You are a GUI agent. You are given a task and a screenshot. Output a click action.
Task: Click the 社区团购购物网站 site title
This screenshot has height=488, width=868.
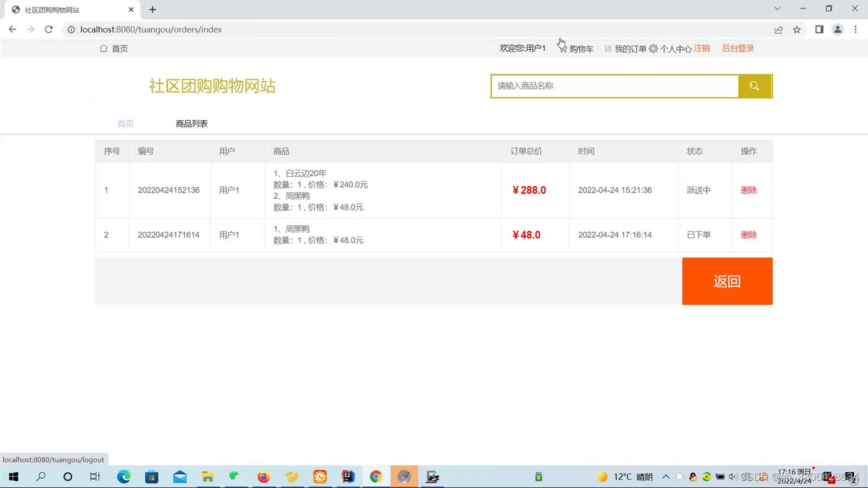[212, 86]
